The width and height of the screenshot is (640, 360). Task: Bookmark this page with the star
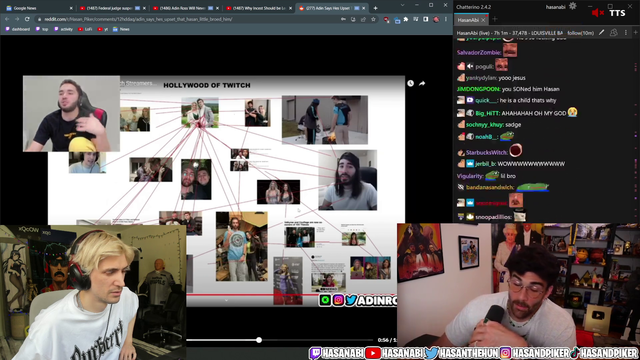click(373, 19)
